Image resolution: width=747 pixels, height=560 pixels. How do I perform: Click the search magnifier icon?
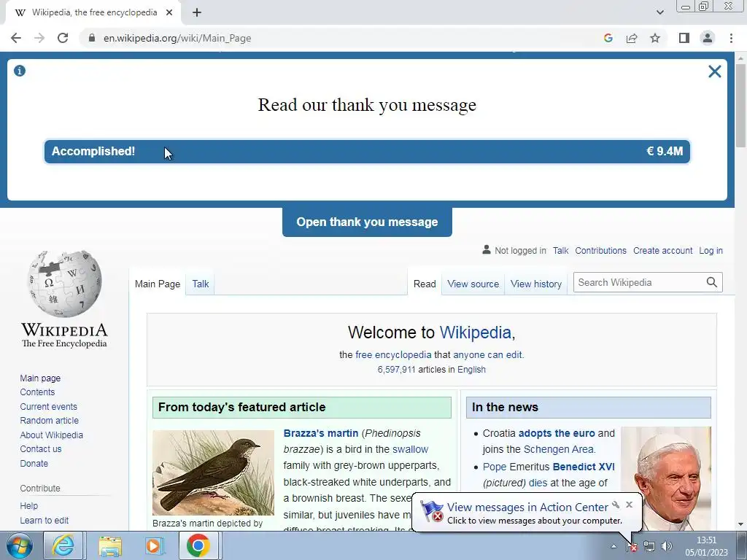click(x=712, y=282)
